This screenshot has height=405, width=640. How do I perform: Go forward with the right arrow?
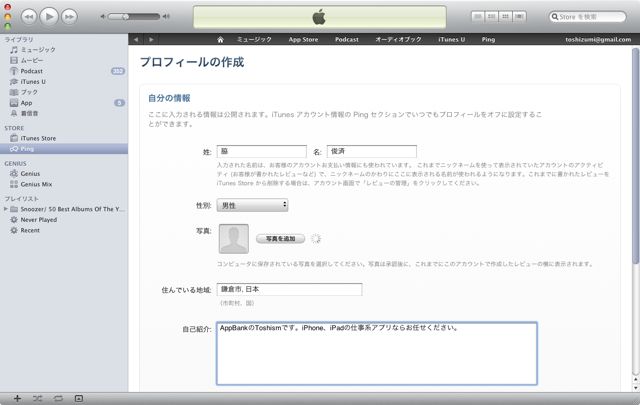[x=151, y=40]
